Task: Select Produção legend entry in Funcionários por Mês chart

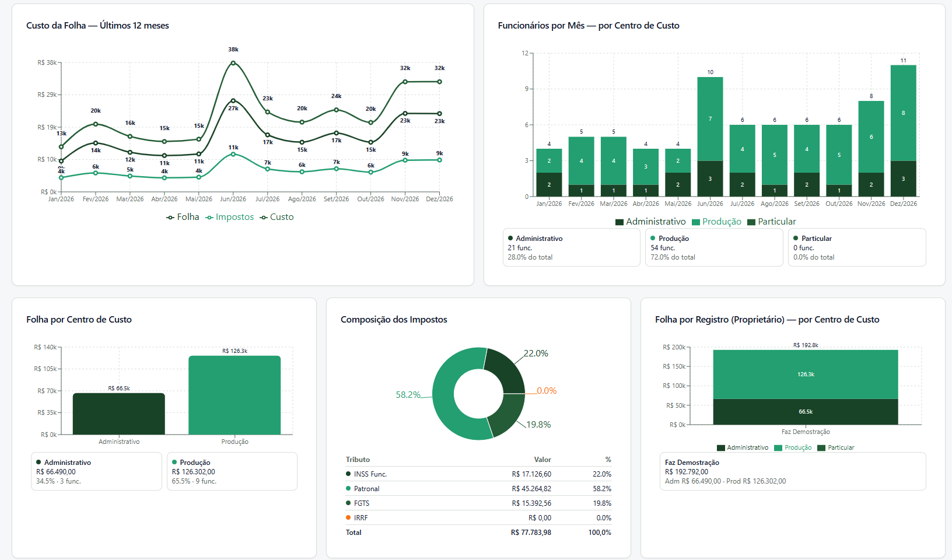Action: point(716,222)
